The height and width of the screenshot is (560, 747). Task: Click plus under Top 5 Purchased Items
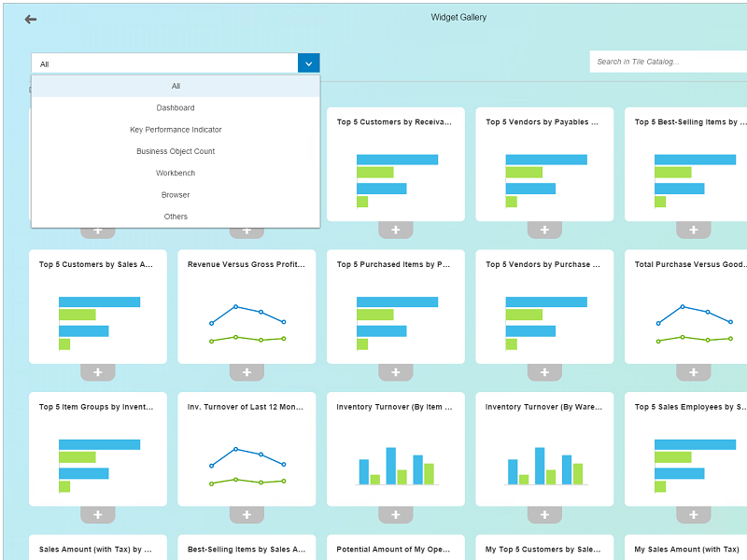[395, 372]
